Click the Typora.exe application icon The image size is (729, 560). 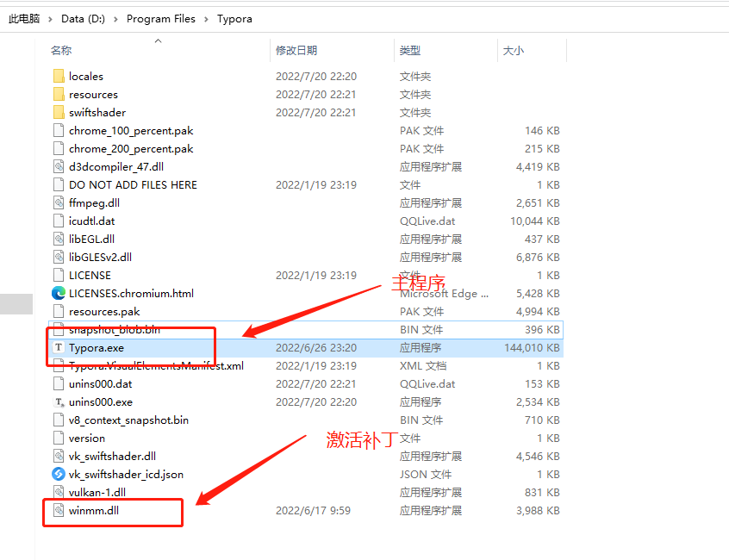pyautogui.click(x=59, y=347)
